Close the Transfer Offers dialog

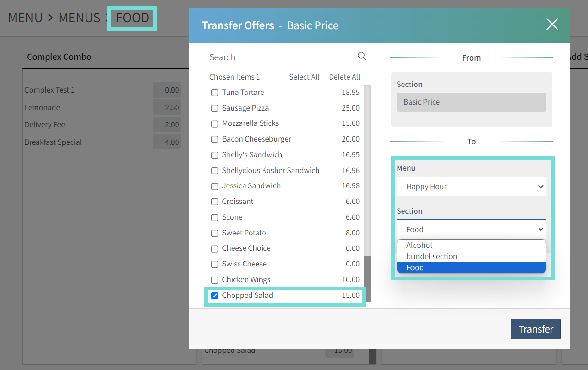coord(552,25)
